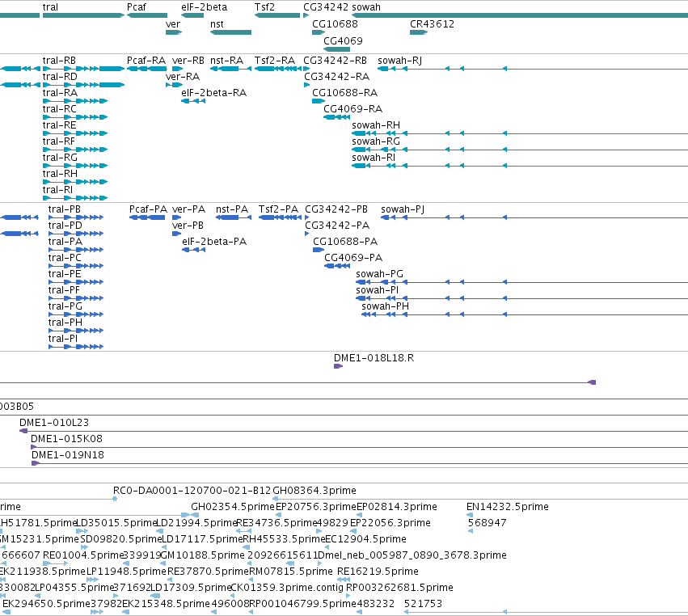Click EST label RE16219.5prime

378,572
